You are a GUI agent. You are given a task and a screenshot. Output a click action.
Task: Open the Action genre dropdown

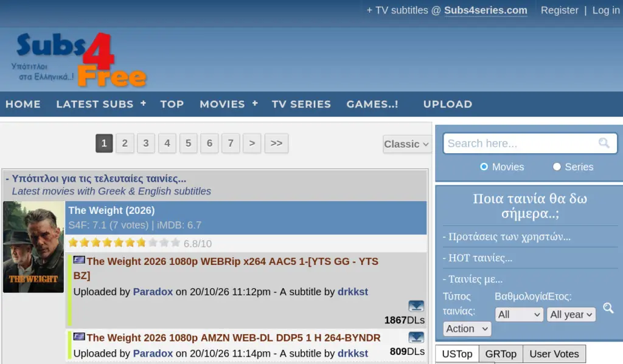(x=467, y=329)
